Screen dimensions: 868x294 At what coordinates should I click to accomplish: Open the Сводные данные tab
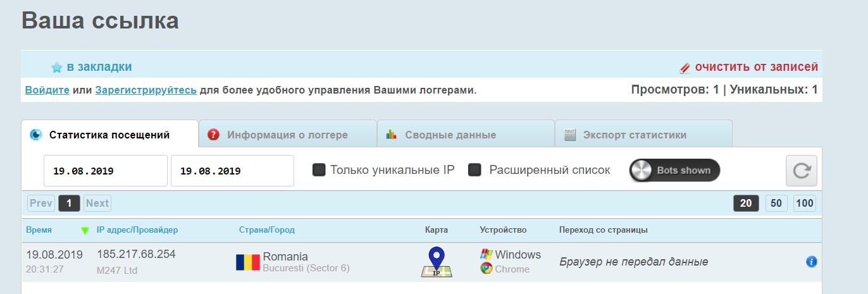[x=466, y=135]
